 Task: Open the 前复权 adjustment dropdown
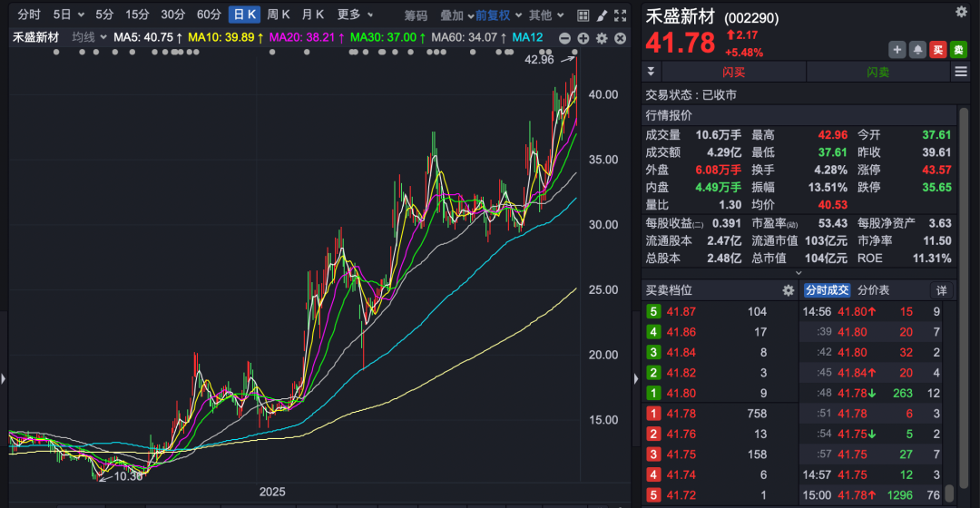(498, 15)
